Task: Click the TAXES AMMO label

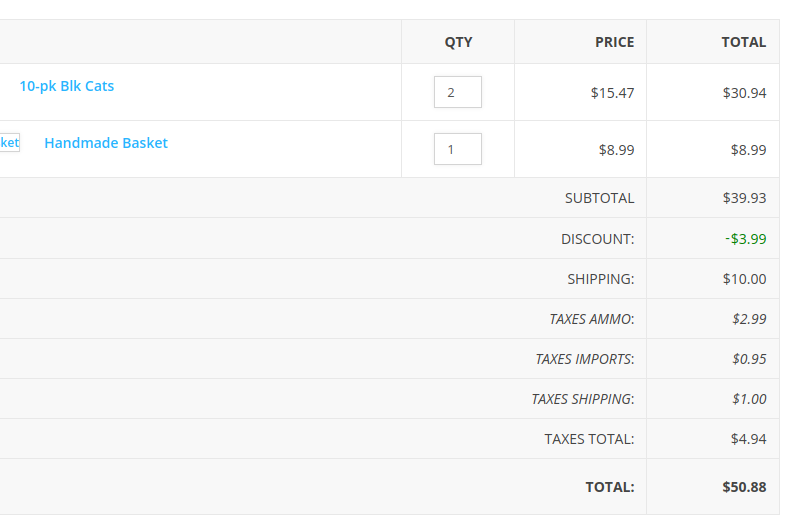Action: coord(592,319)
